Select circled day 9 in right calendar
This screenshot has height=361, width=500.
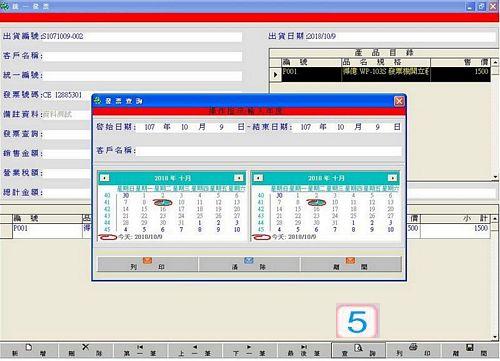tap(316, 202)
